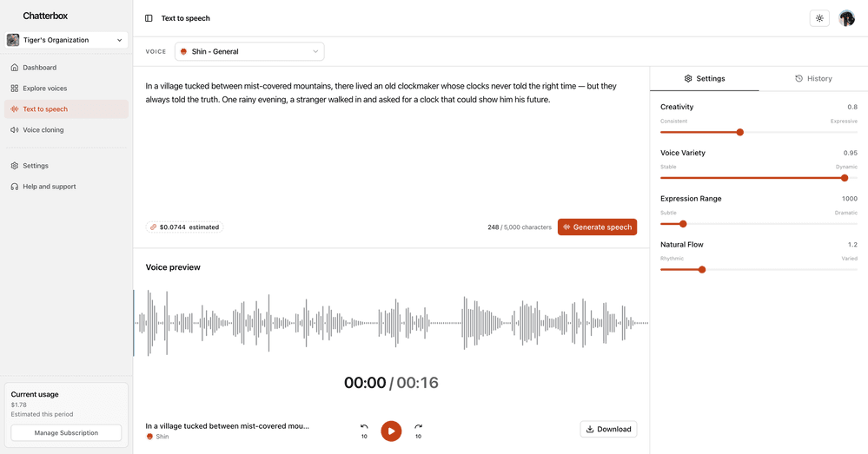Click Generate speech button
The width and height of the screenshot is (868, 454).
coord(597,227)
